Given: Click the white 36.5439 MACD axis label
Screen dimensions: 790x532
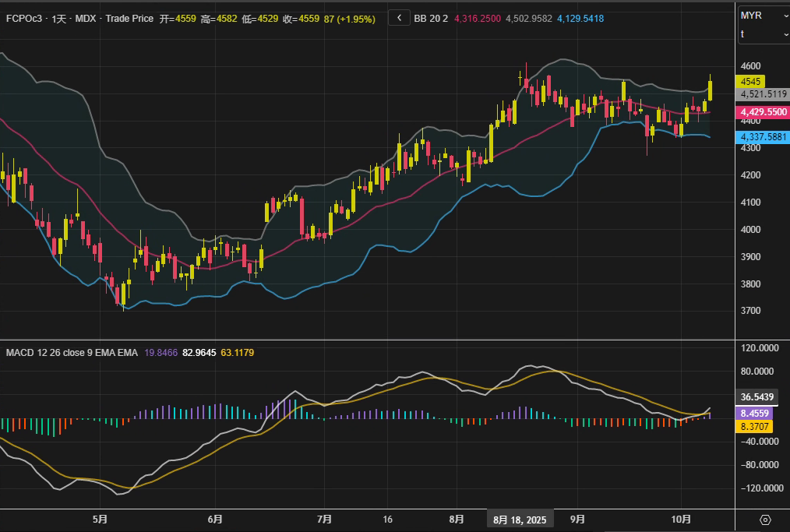Looking at the screenshot, I should (757, 396).
